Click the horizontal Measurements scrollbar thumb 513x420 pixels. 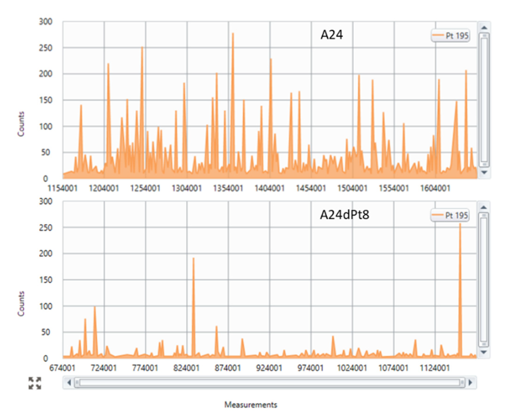pos(269,383)
